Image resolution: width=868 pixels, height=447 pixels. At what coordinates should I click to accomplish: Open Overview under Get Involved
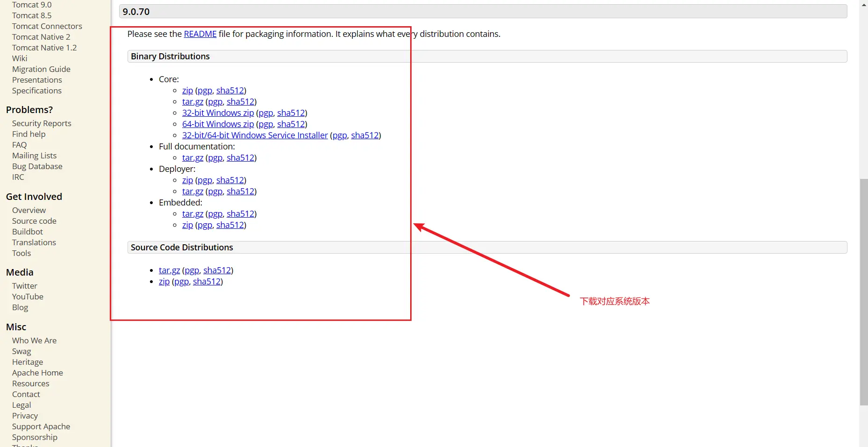point(29,210)
